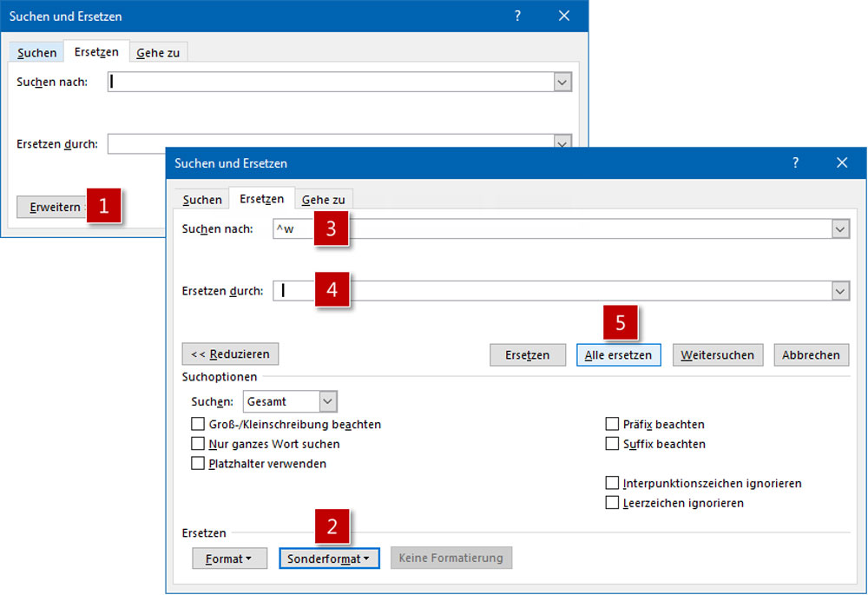
Task: Expand Suchen nach history dropdown in front dialog
Action: tap(839, 228)
